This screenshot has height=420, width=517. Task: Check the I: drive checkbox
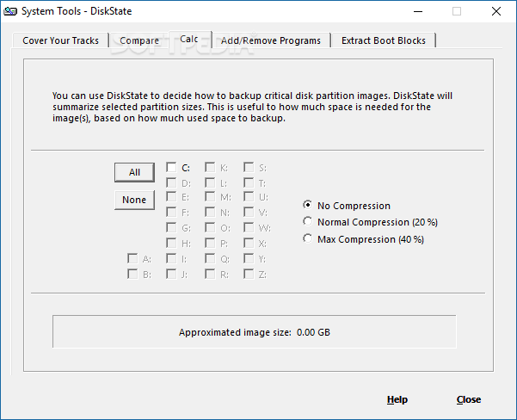pyautogui.click(x=171, y=258)
